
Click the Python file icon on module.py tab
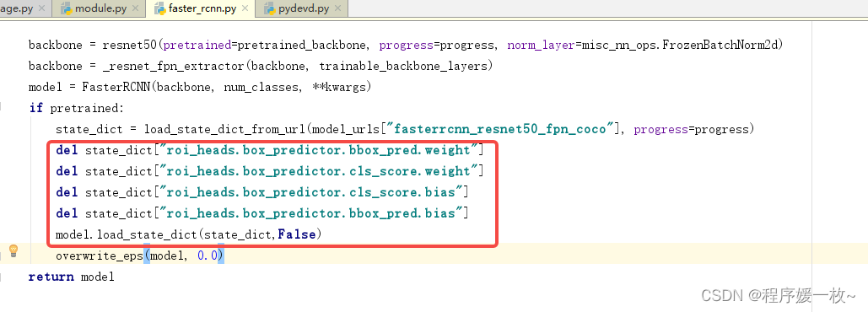(x=67, y=8)
